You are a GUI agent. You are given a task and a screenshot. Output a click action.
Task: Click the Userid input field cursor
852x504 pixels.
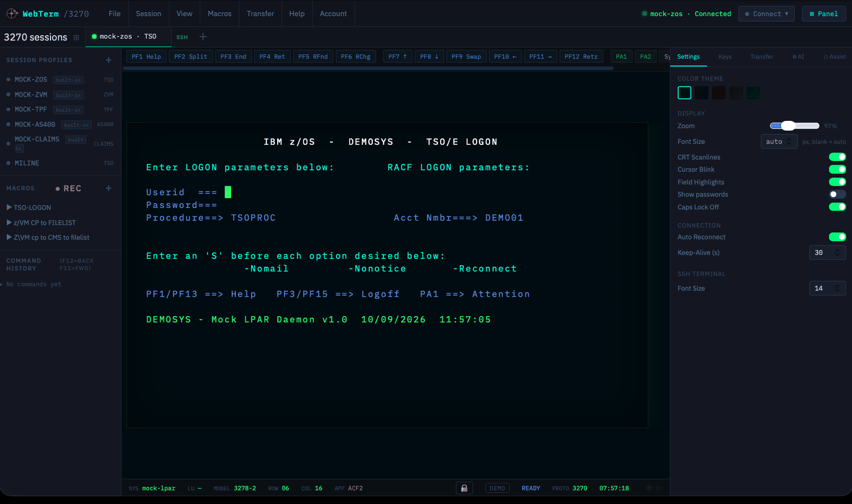(228, 192)
